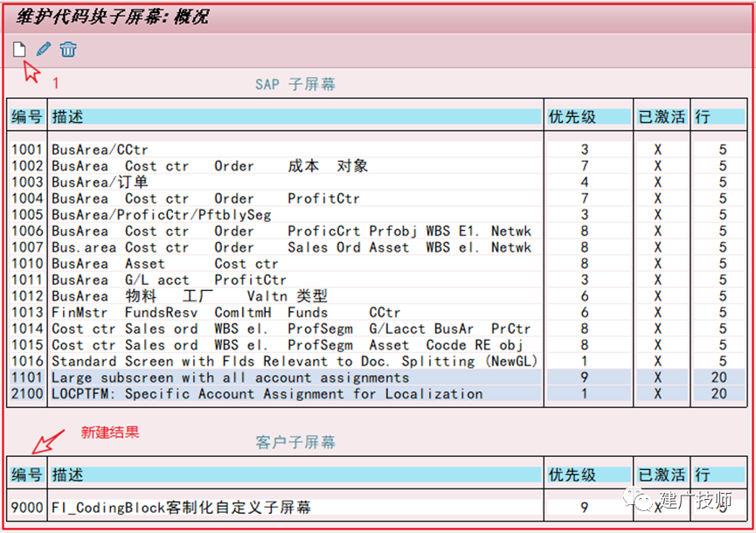Click priority value 9 of row 9000
Viewport: 756px width, 533px height.
click(x=585, y=508)
